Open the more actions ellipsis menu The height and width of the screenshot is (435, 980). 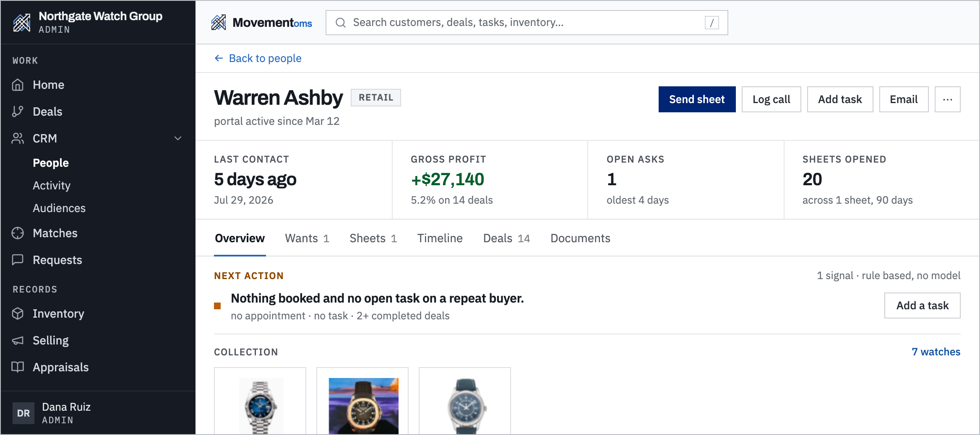click(947, 99)
